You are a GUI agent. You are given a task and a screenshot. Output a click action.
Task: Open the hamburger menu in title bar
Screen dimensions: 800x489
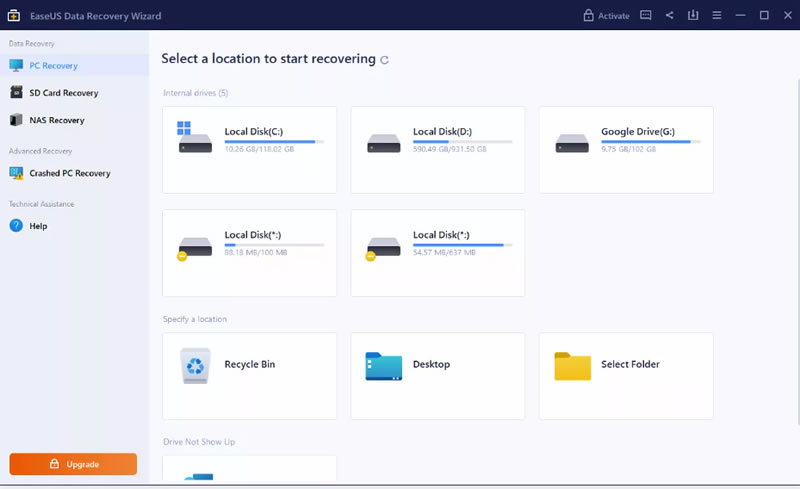click(717, 15)
